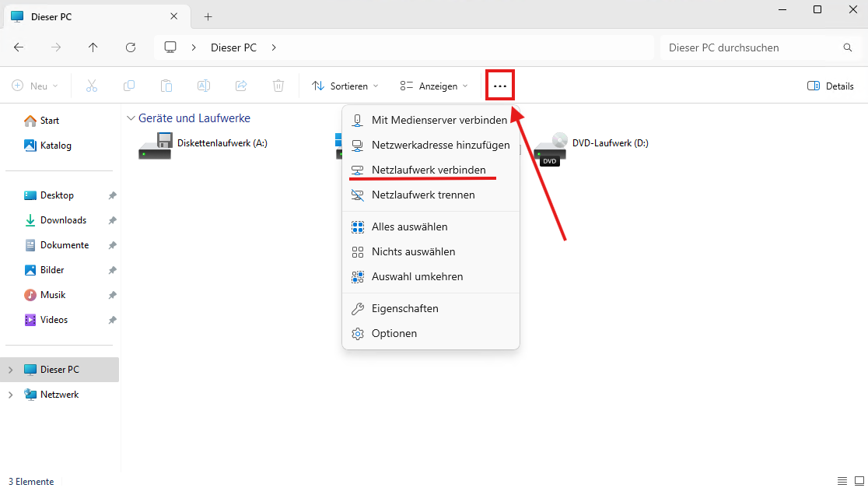The image size is (868, 488).
Task: Collapse Geräte und Laufwerke group
Action: [131, 118]
